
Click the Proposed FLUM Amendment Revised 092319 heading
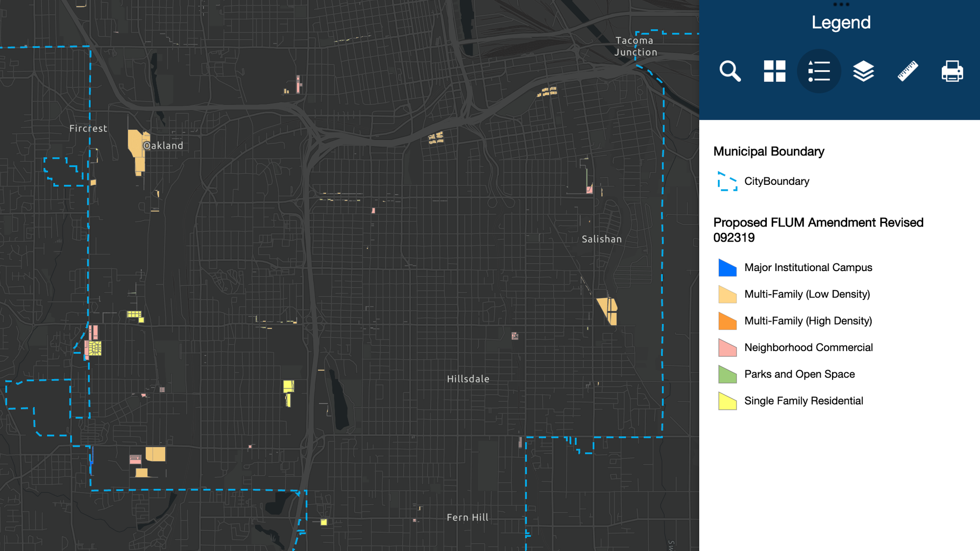point(818,230)
